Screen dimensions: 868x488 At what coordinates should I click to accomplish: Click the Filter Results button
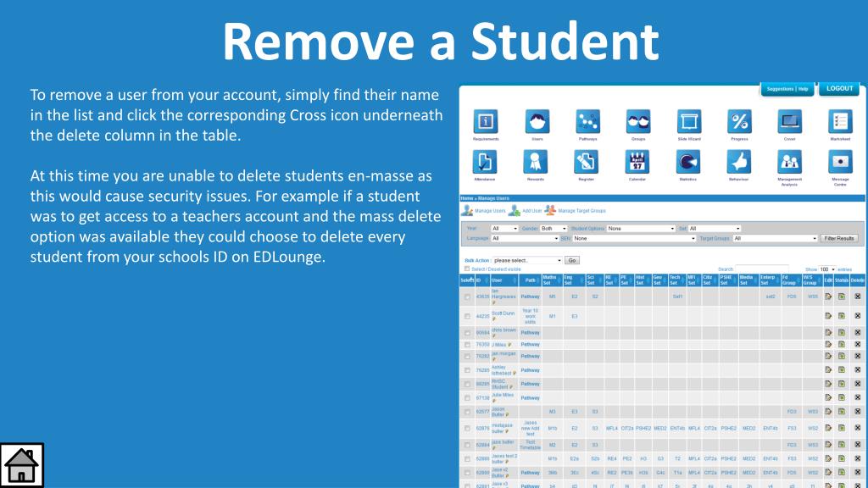tap(838, 238)
